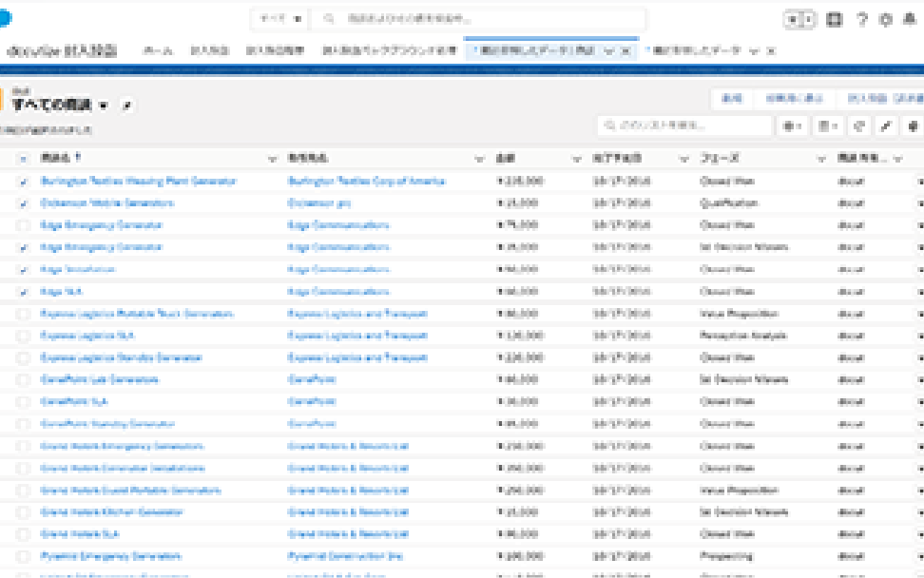924x578 pixels.
Task: Refresh the opportunity list
Action: click(x=859, y=125)
